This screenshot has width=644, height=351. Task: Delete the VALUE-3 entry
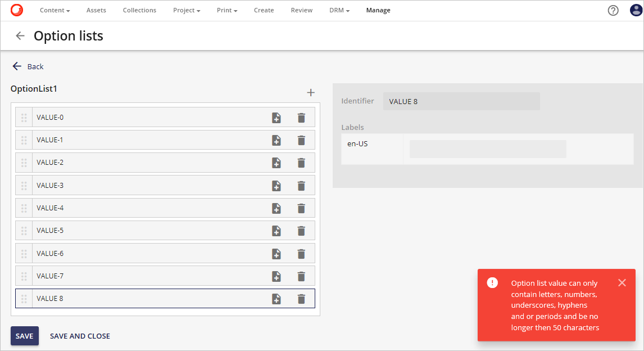(x=301, y=185)
